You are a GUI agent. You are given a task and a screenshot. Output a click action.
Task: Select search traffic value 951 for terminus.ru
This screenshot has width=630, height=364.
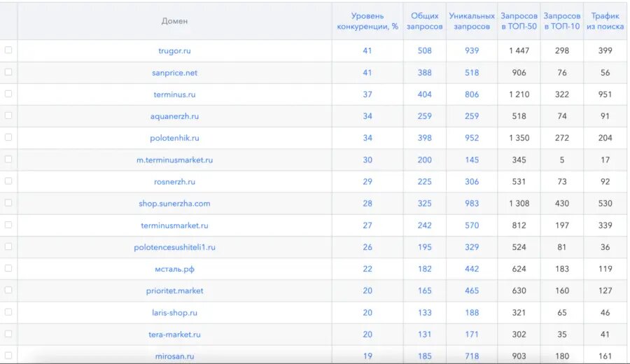605,94
